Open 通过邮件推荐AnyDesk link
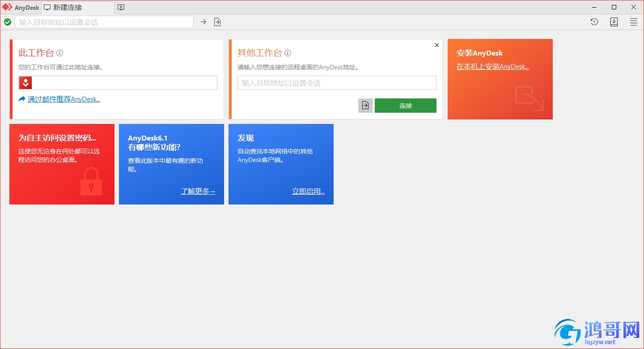Image resolution: width=644 pixels, height=349 pixels. coord(64,99)
